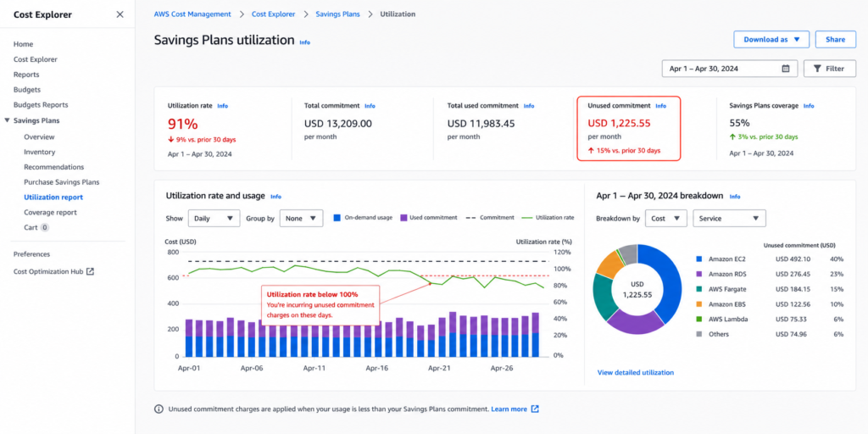Image resolution: width=868 pixels, height=434 pixels.
Task: Click AWS Fargate teal swatch in breakdown
Action: pyautogui.click(x=698, y=289)
